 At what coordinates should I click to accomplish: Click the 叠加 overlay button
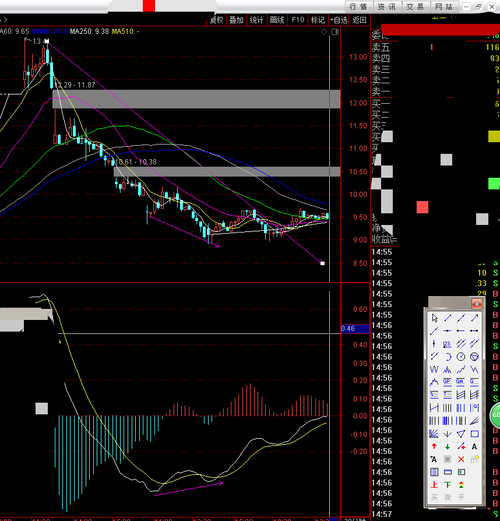[236, 20]
